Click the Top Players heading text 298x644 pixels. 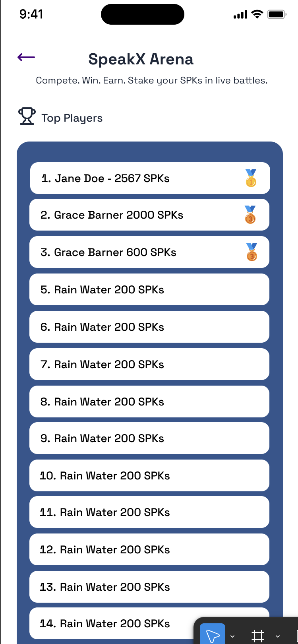[x=72, y=118]
